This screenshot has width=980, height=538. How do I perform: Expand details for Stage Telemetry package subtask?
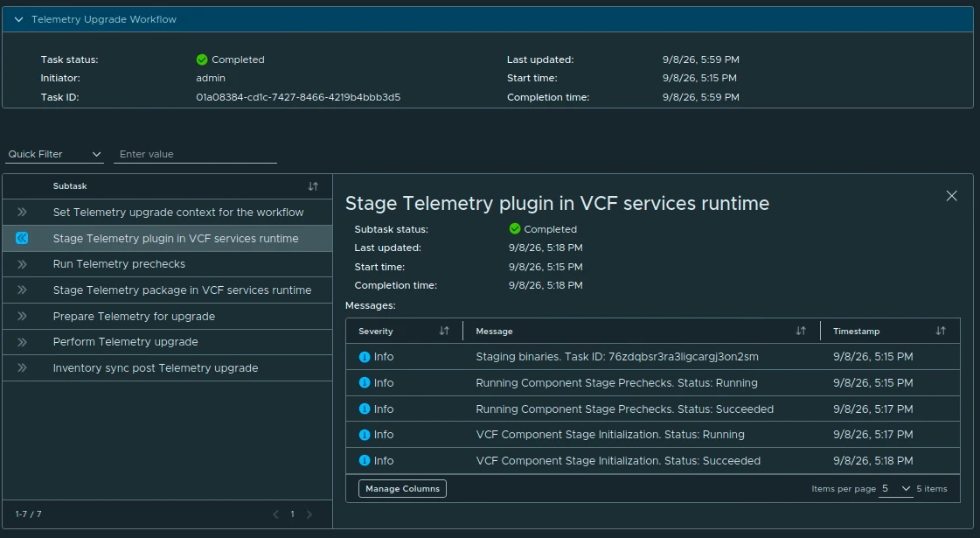pos(22,290)
